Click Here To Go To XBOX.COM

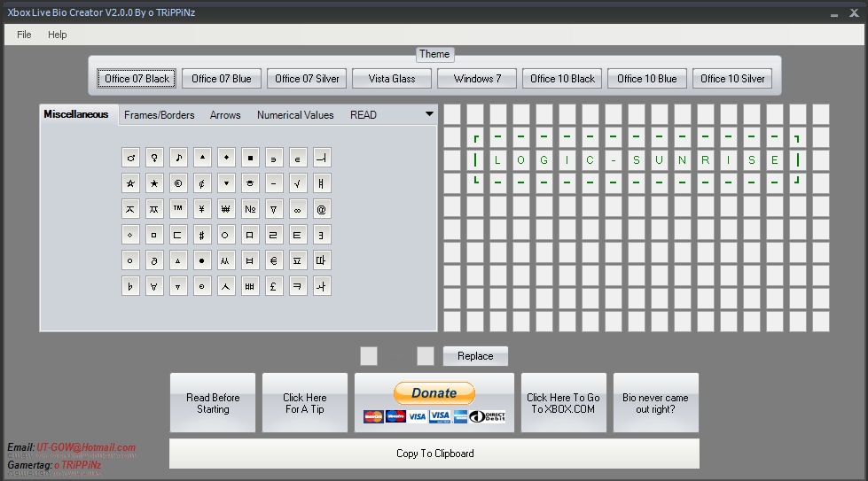click(564, 403)
